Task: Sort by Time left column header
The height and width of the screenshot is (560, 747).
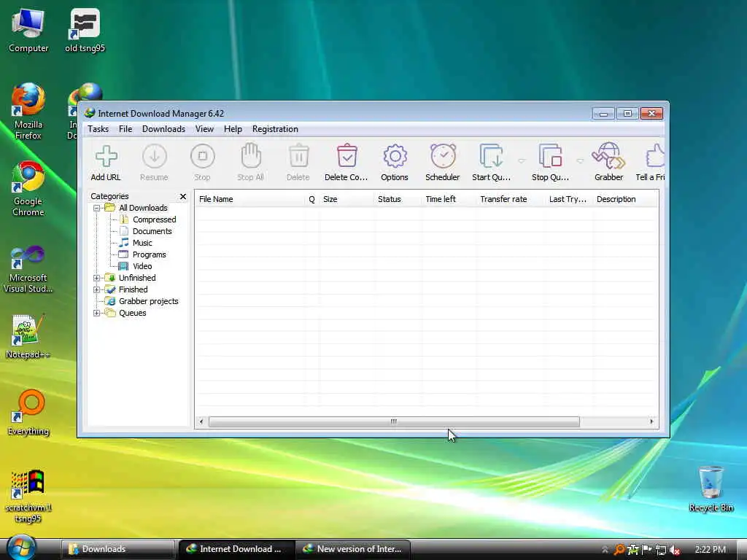Action: pyautogui.click(x=449, y=199)
